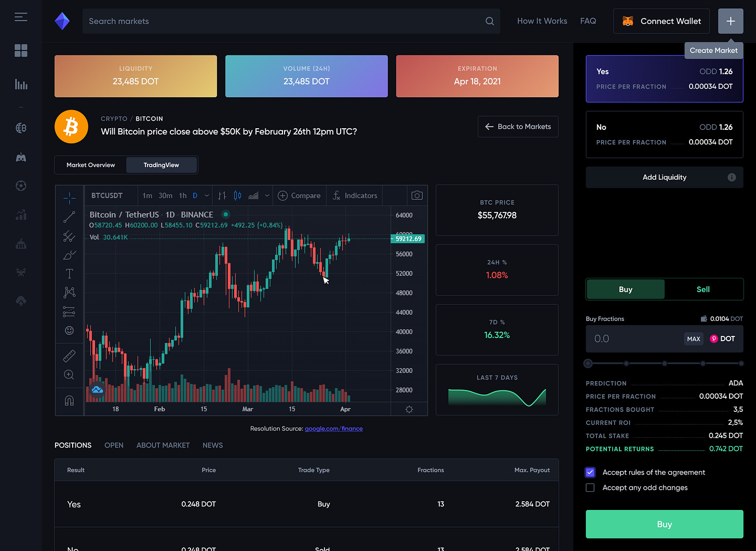Image resolution: width=756 pixels, height=551 pixels.
Task: Toggle the magnet mode tool
Action: point(69,400)
